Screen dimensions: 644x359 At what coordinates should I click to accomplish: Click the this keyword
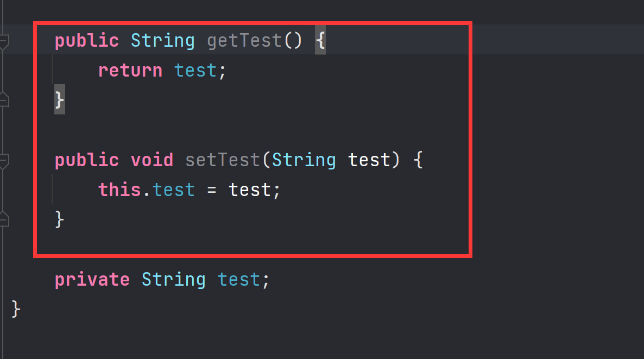click(x=119, y=190)
